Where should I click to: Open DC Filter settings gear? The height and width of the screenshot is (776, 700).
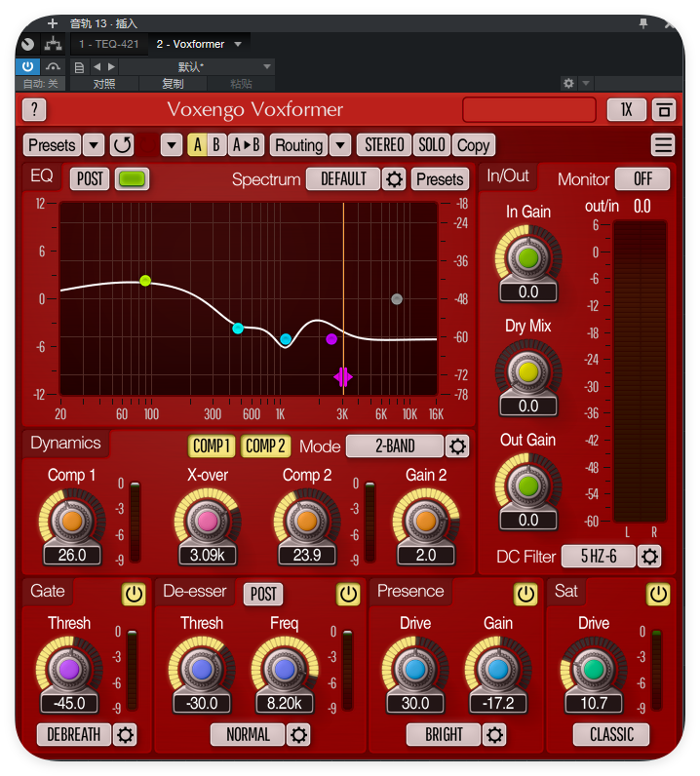pyautogui.click(x=649, y=557)
